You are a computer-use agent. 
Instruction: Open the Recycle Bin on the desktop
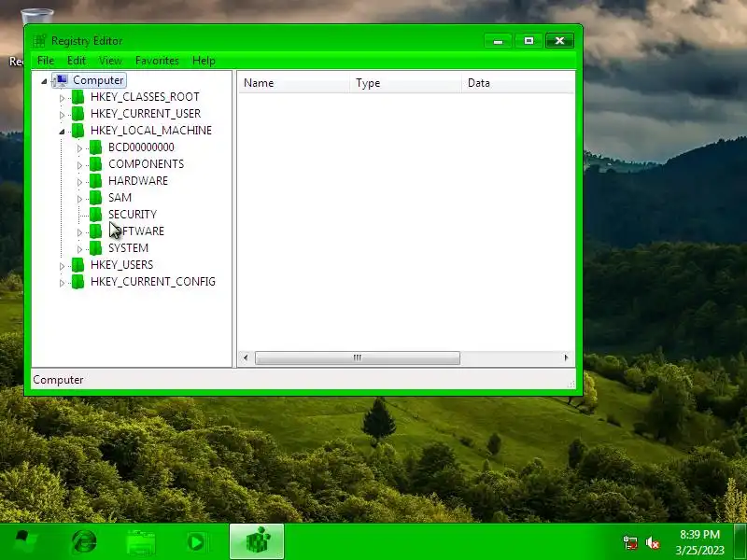37,16
